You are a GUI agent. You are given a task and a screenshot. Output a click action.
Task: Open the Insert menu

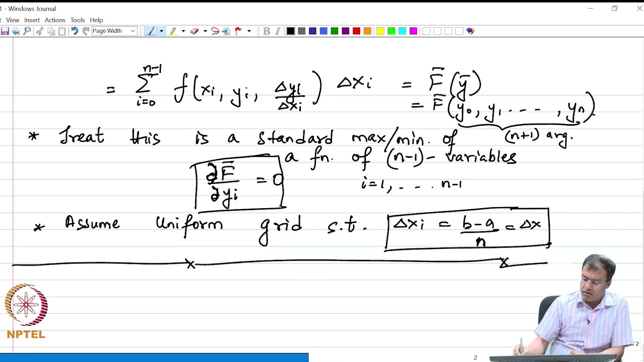pyautogui.click(x=32, y=20)
